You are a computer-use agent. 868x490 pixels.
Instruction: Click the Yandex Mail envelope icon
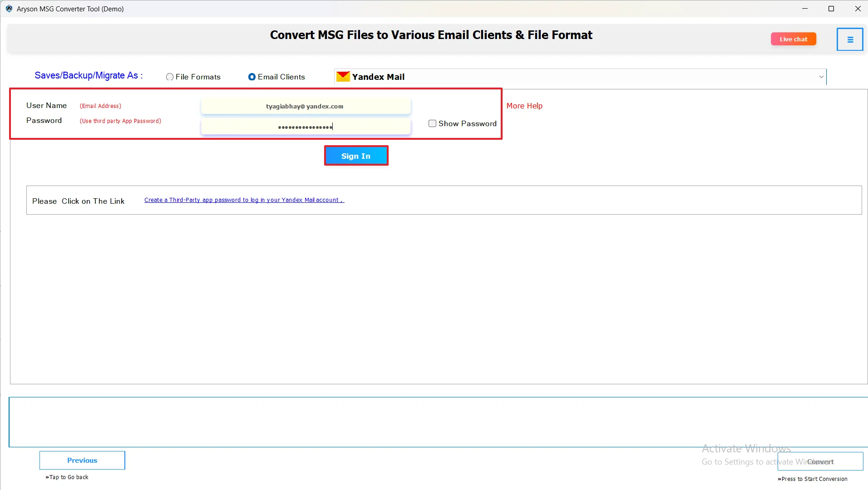tap(343, 77)
